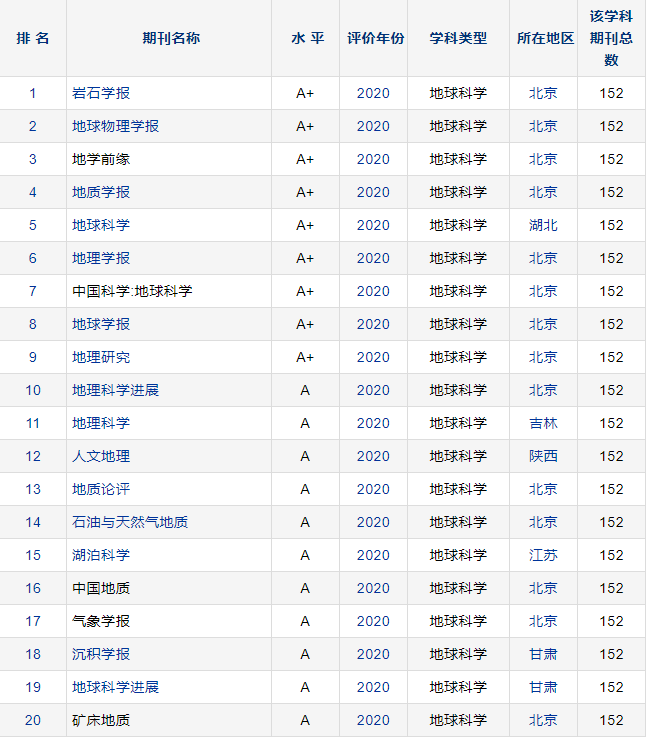Viewport: 648px width, 739px height.
Task: Select the 地球学报 link at rank 8
Action: (101, 324)
